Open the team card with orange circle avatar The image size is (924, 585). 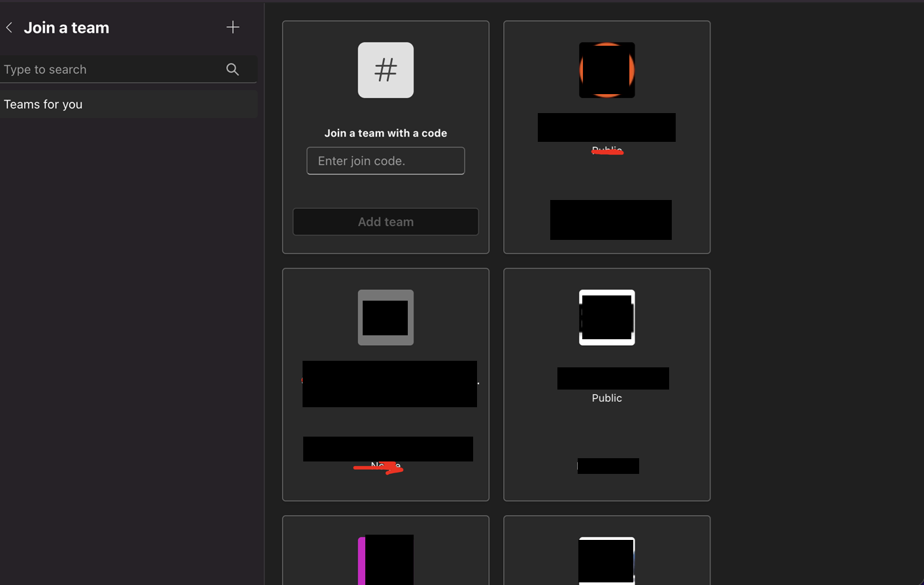tap(606, 137)
